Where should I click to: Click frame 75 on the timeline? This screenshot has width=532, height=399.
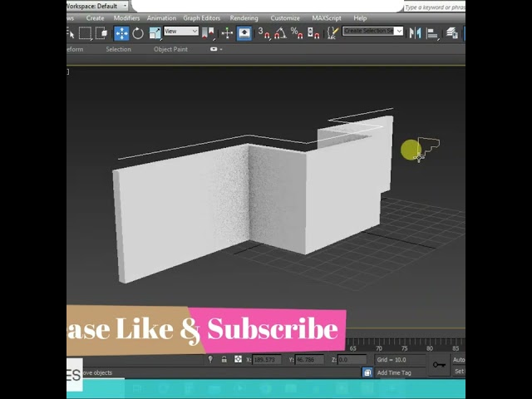coord(404,348)
